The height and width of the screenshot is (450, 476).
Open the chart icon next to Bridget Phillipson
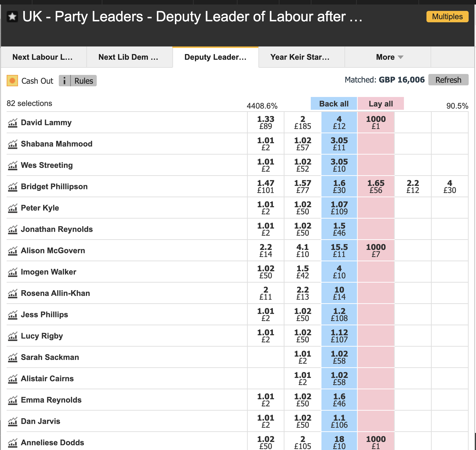point(13,187)
